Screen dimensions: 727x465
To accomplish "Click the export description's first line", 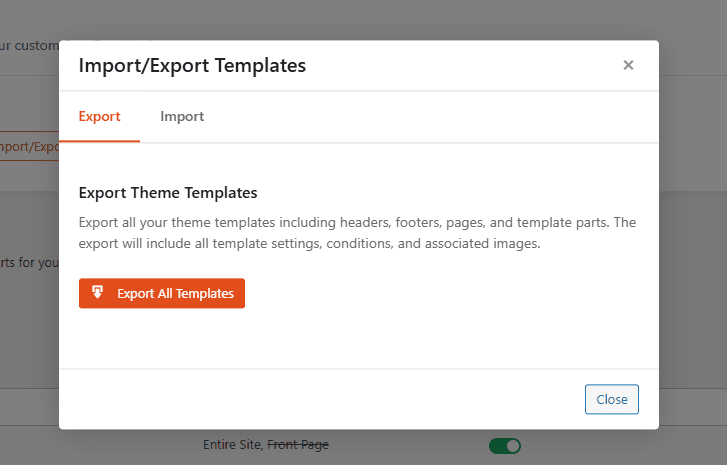I will [357, 222].
